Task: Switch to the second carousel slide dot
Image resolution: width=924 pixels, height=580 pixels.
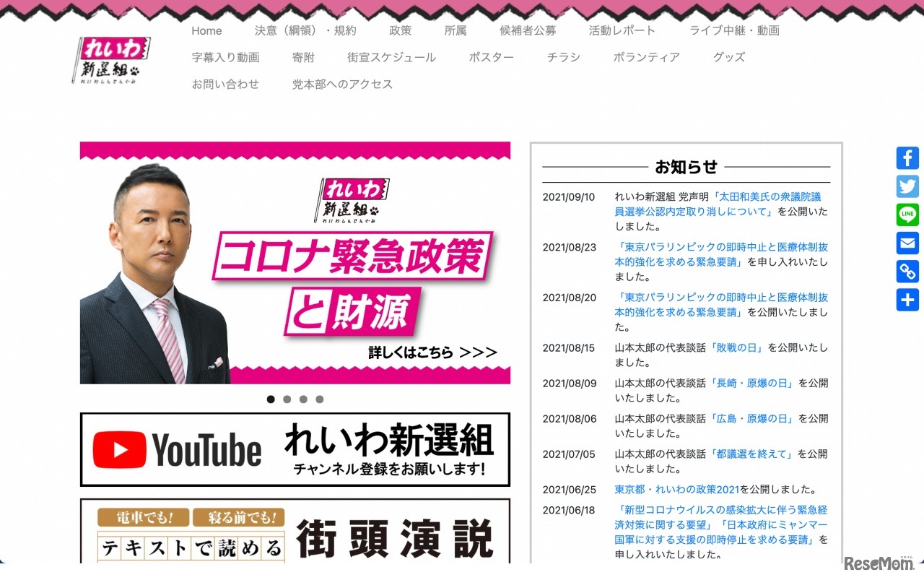Action: pyautogui.click(x=287, y=399)
